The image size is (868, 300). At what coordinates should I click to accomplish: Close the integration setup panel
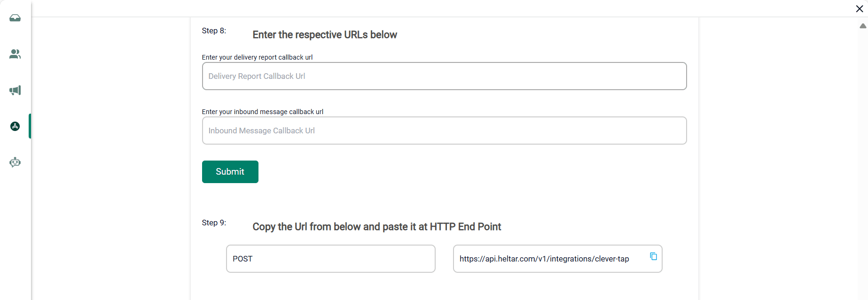860,8
